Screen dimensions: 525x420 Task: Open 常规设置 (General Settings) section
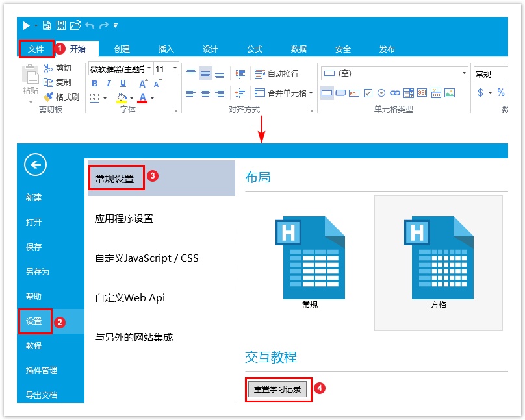point(115,179)
